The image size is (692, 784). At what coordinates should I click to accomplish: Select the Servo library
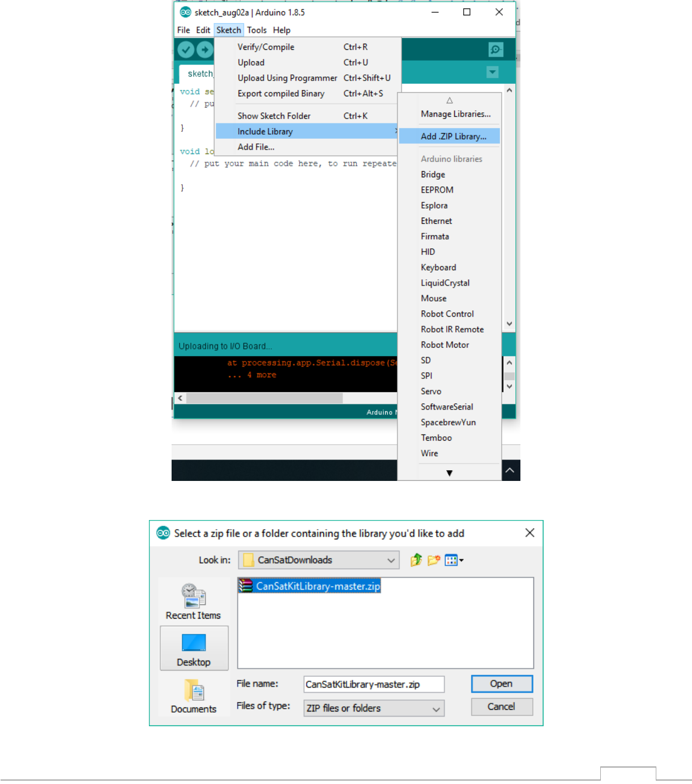[450, 391]
